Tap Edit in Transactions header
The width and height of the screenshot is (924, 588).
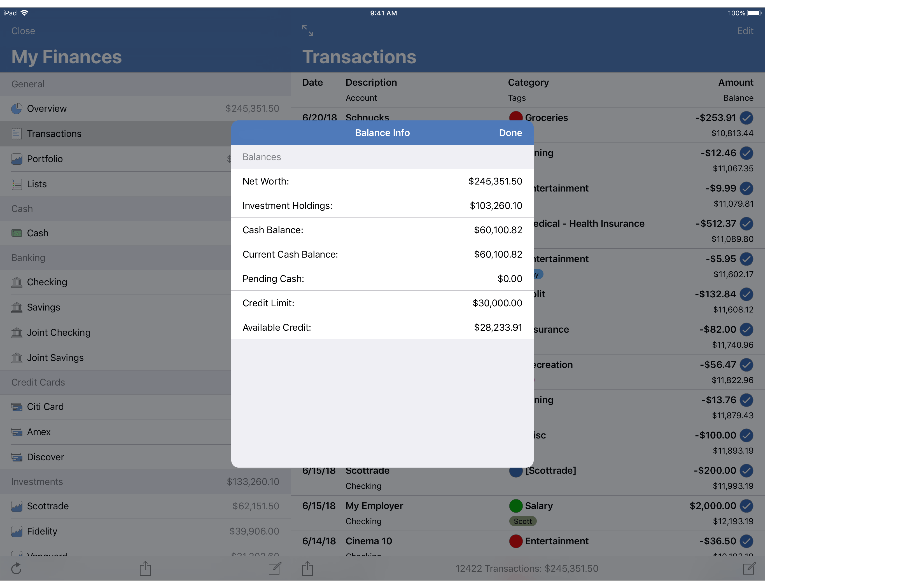coord(745,31)
